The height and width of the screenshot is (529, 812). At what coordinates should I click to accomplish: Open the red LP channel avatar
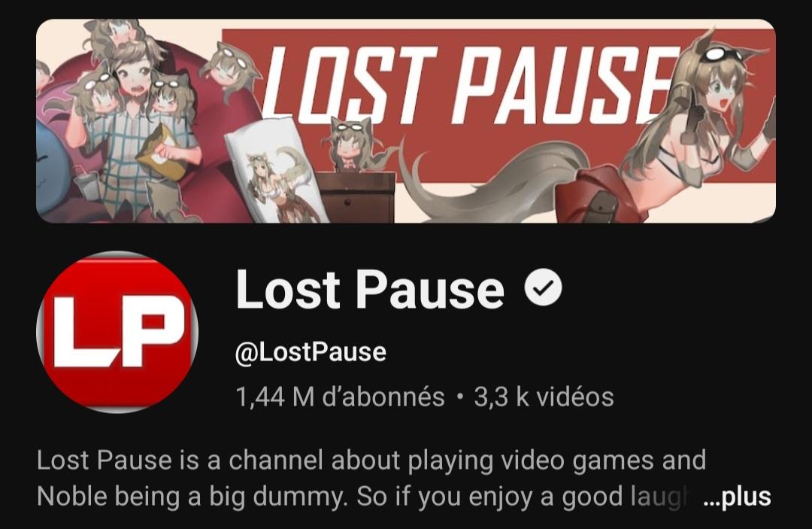[x=117, y=332]
